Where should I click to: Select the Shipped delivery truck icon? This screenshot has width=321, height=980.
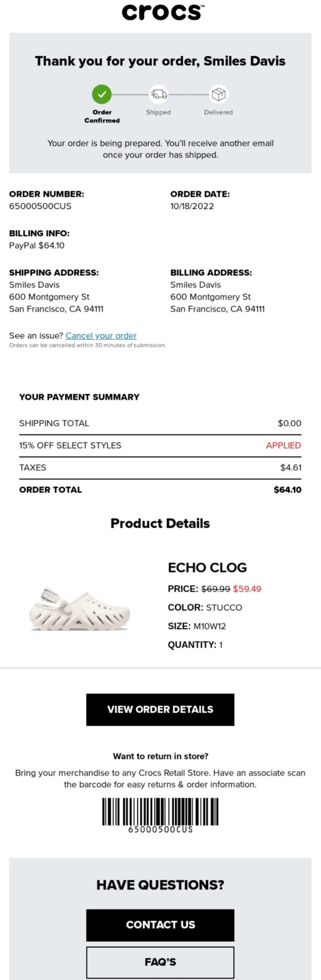159,95
